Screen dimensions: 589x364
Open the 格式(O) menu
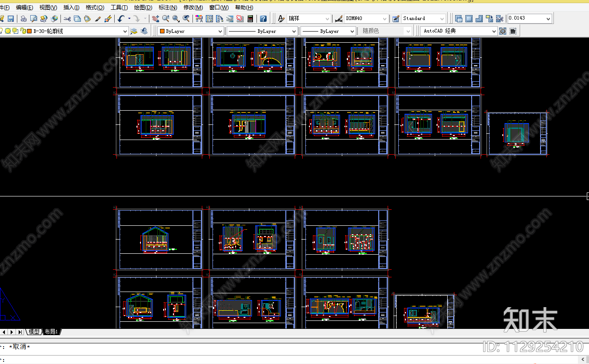click(95, 8)
